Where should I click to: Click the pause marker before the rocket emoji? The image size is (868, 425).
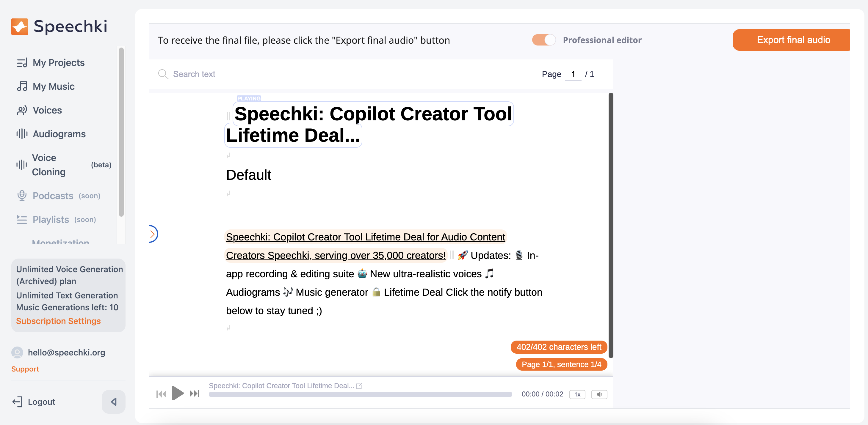(x=452, y=255)
